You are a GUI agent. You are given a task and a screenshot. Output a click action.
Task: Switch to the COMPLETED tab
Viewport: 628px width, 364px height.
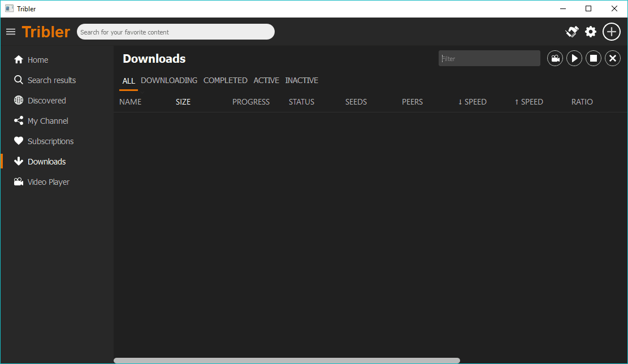pyautogui.click(x=225, y=80)
